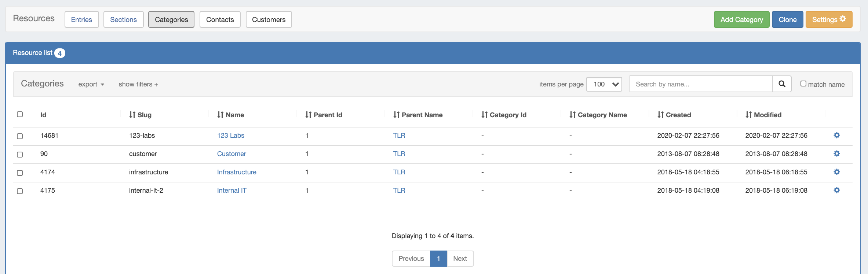The image size is (868, 274).
Task: Click the gear icon for 123 Labs row
Action: click(836, 136)
